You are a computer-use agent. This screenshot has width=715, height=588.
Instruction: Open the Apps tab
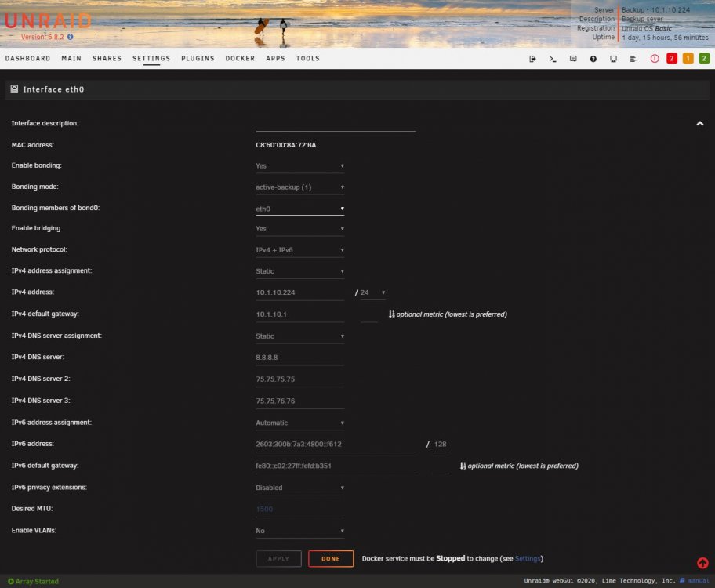[x=275, y=58]
